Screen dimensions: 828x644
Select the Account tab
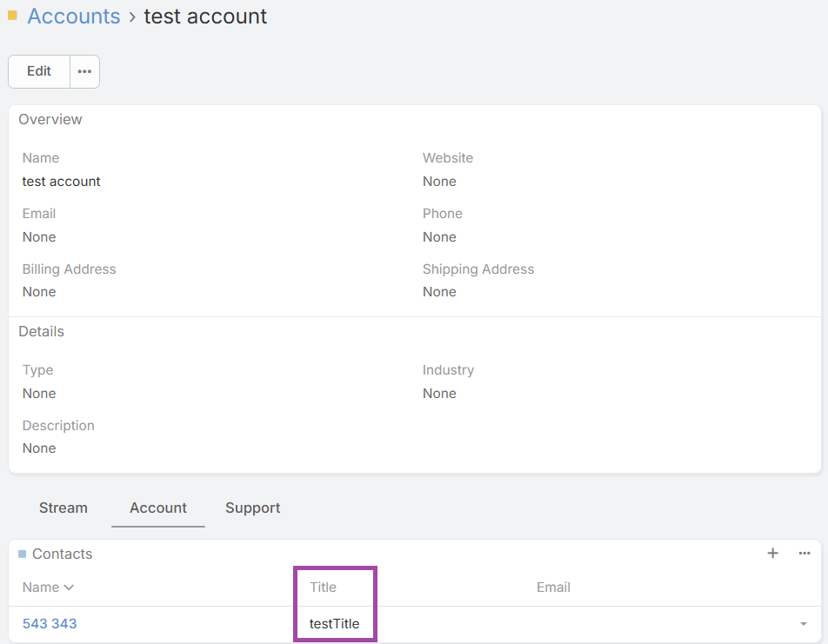pos(158,508)
